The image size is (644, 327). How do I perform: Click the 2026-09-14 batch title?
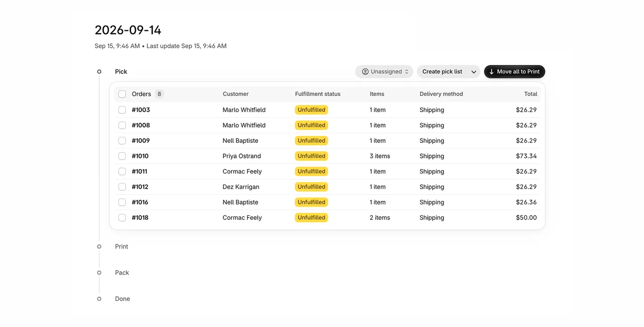[128, 30]
